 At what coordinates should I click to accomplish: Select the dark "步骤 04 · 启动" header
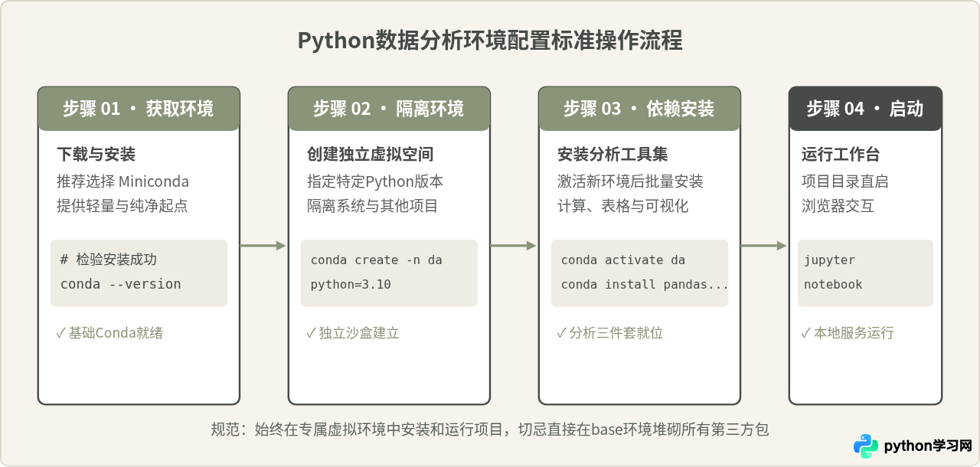pyautogui.click(x=865, y=109)
